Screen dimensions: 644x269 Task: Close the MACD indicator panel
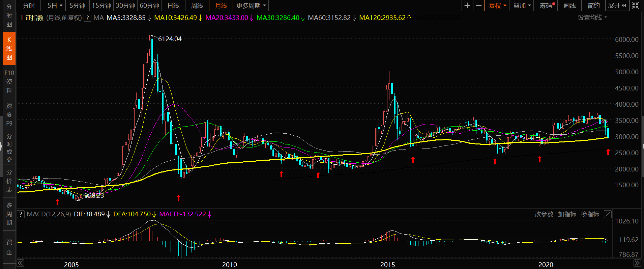pyautogui.click(x=607, y=214)
